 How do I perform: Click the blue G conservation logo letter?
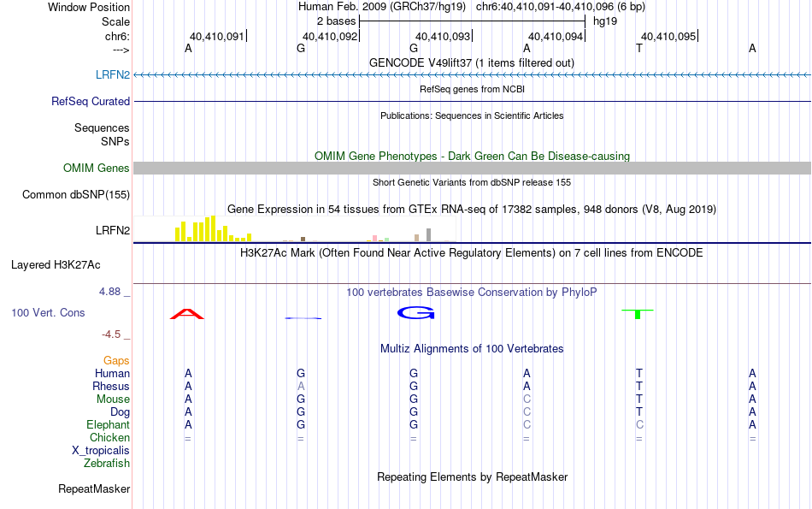click(x=415, y=312)
